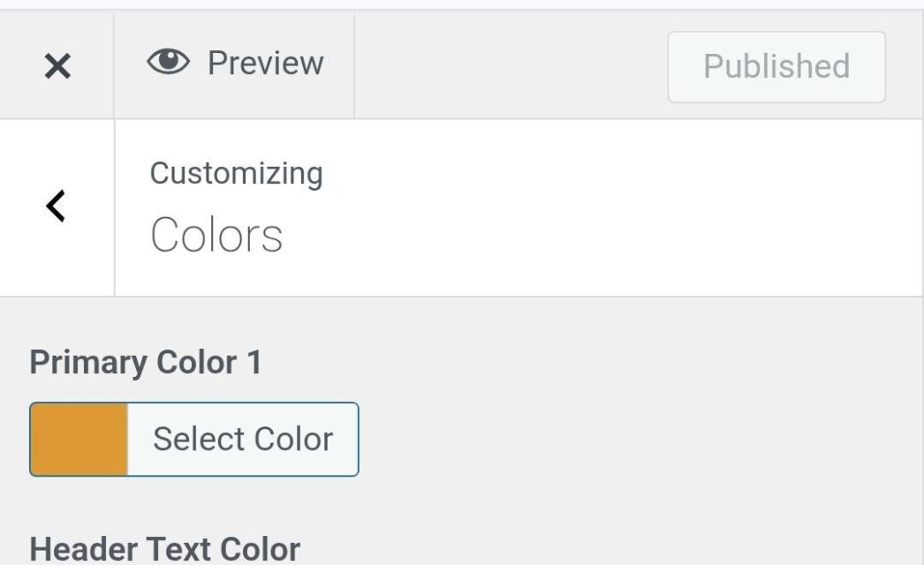Open the Select Color picker button

pos(242,440)
